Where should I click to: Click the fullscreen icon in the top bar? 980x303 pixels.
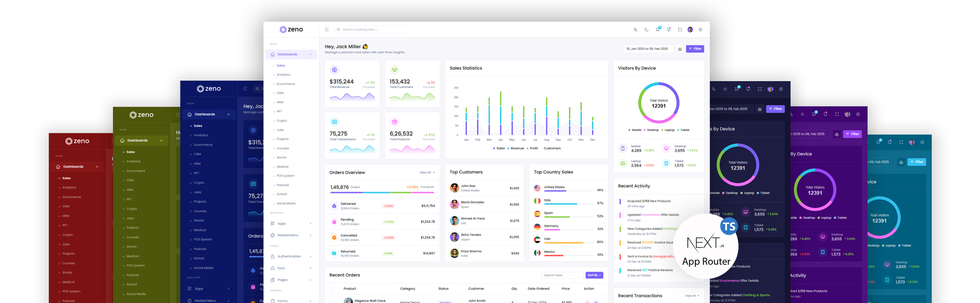click(680, 30)
